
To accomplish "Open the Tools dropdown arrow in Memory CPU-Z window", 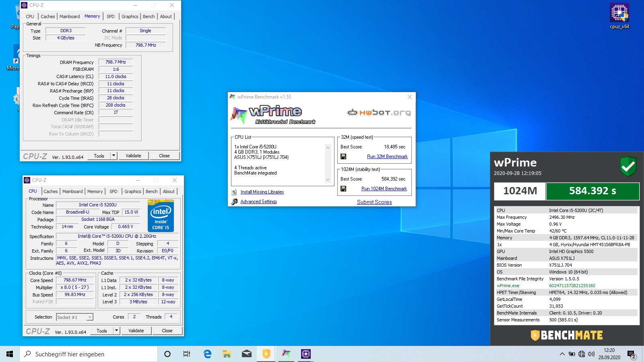I will 114,156.
